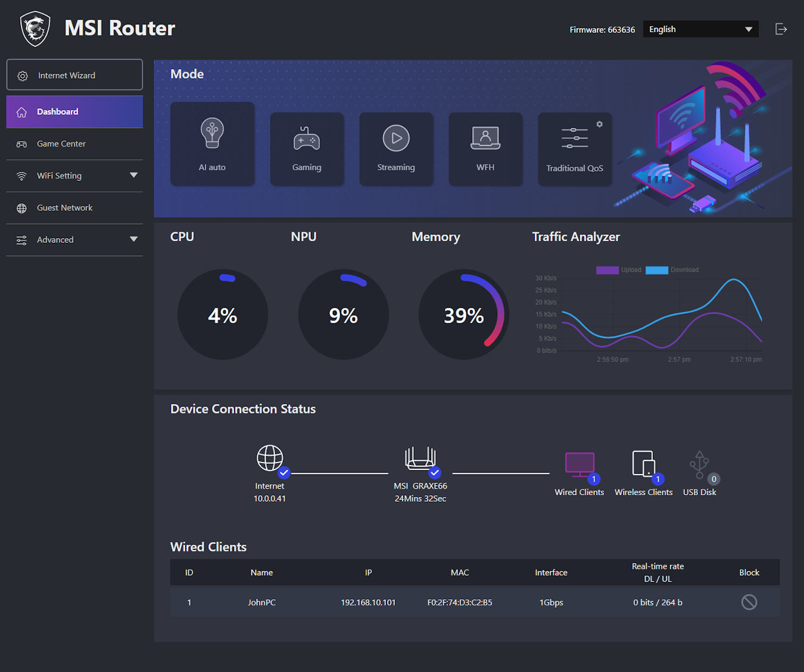The image size is (804, 672).
Task: Block JohnPC using block icon
Action: coord(749,602)
